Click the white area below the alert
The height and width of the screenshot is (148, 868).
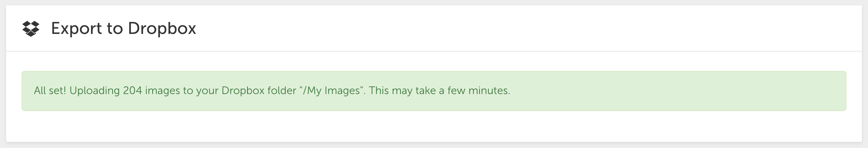434,126
